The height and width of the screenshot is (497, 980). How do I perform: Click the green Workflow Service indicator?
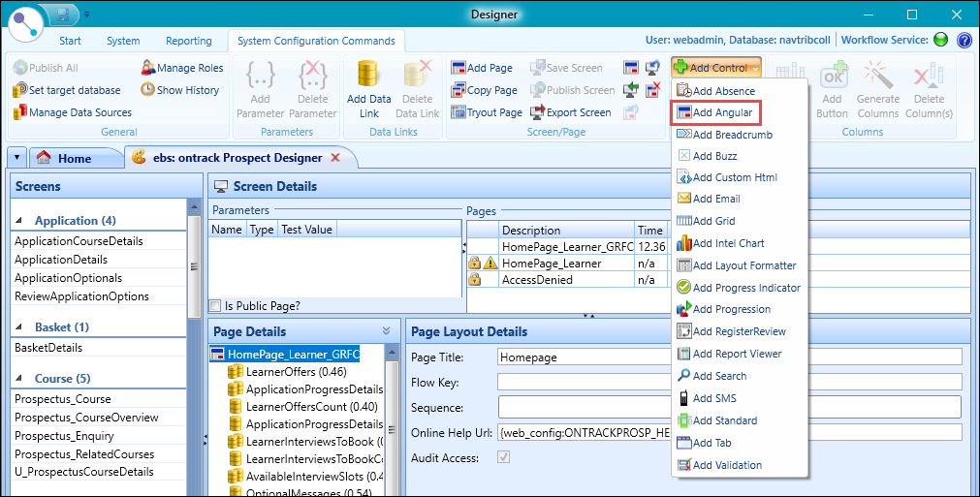940,40
